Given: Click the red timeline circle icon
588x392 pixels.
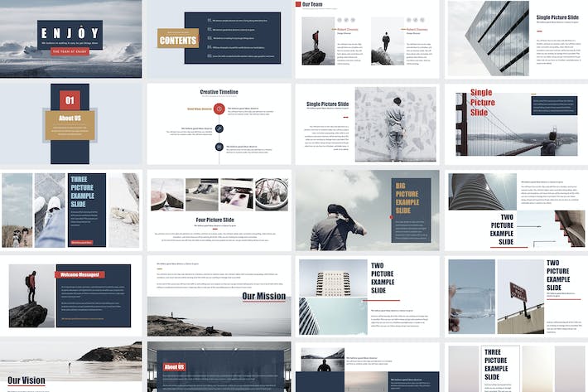Looking at the screenshot, I should click(x=219, y=109).
